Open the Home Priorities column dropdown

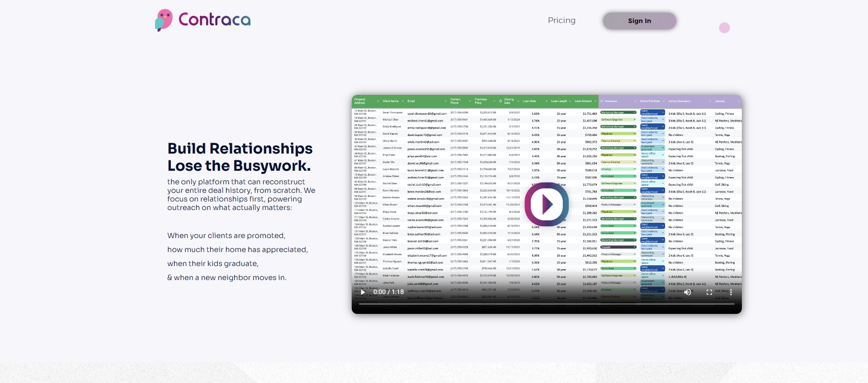pos(663,101)
